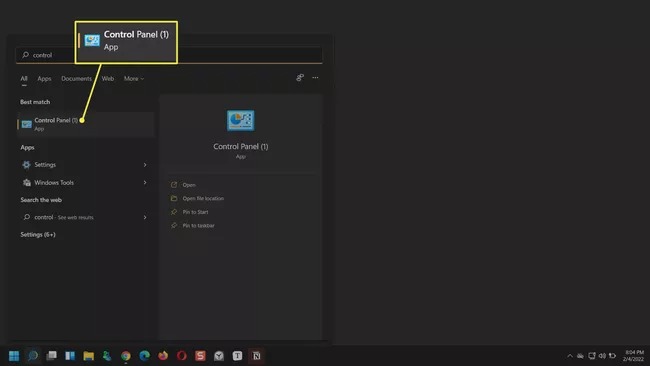Switch to the Apps search tab
Screen dimensions: 650x366
[x=44, y=78]
